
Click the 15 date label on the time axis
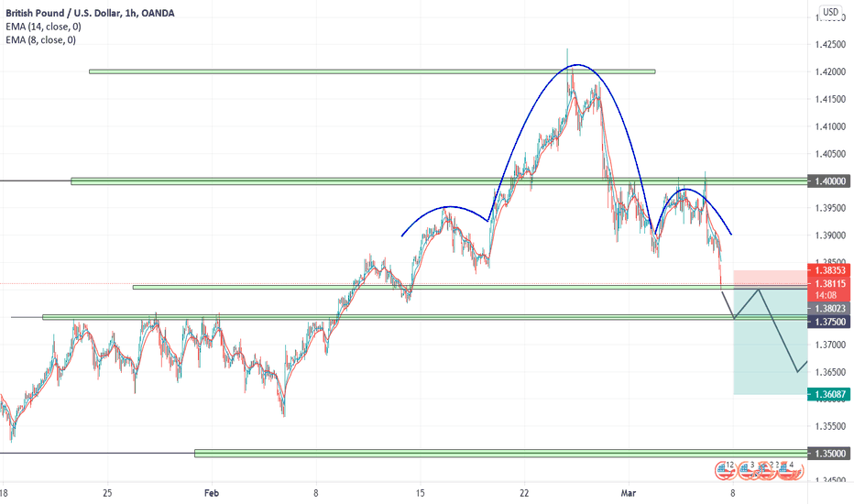point(420,493)
